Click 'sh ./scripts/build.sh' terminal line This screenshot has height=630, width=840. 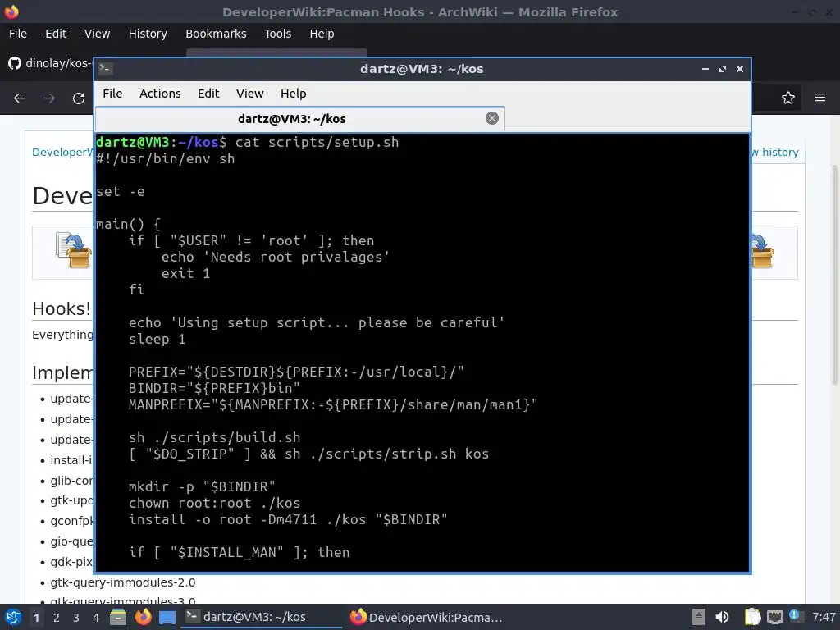point(214,438)
